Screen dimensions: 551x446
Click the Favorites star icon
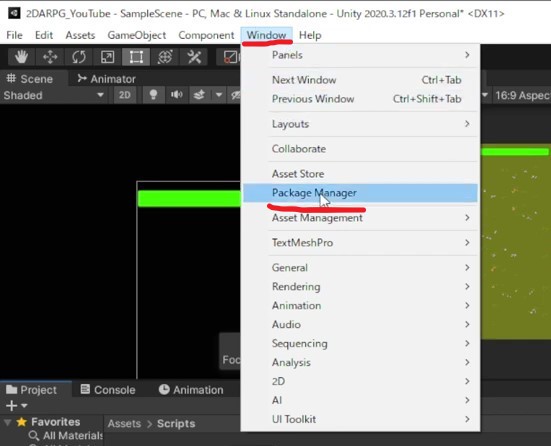pos(22,422)
